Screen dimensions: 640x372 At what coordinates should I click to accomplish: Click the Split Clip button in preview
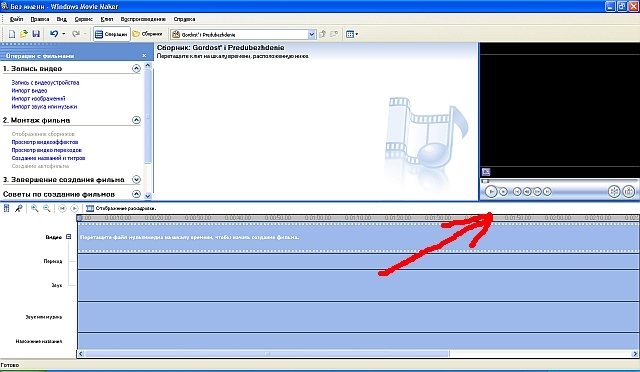click(x=614, y=191)
